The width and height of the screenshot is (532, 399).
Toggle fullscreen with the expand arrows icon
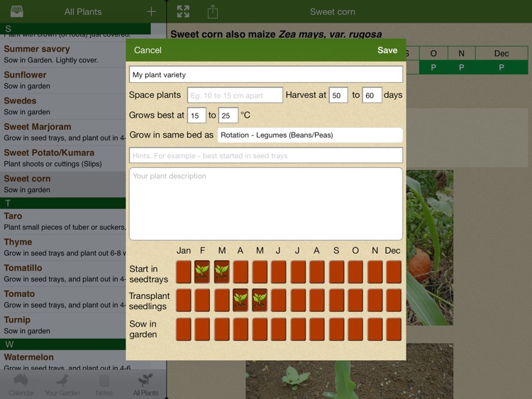click(183, 11)
